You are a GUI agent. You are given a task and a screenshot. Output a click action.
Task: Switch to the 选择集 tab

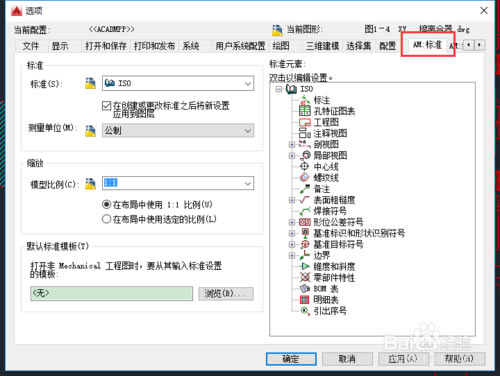click(359, 46)
